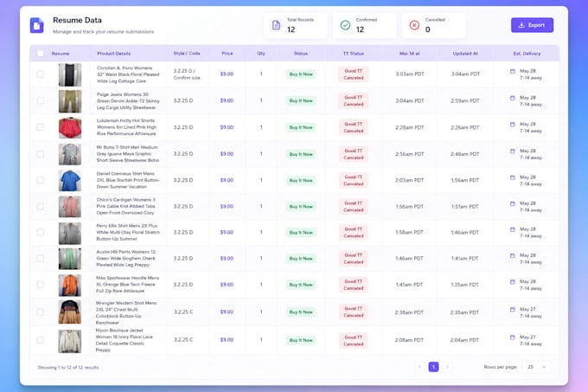Screen dimensions: 588x392
Task: Select the Austin Hill Pants row checkbox
Action: pos(40,259)
